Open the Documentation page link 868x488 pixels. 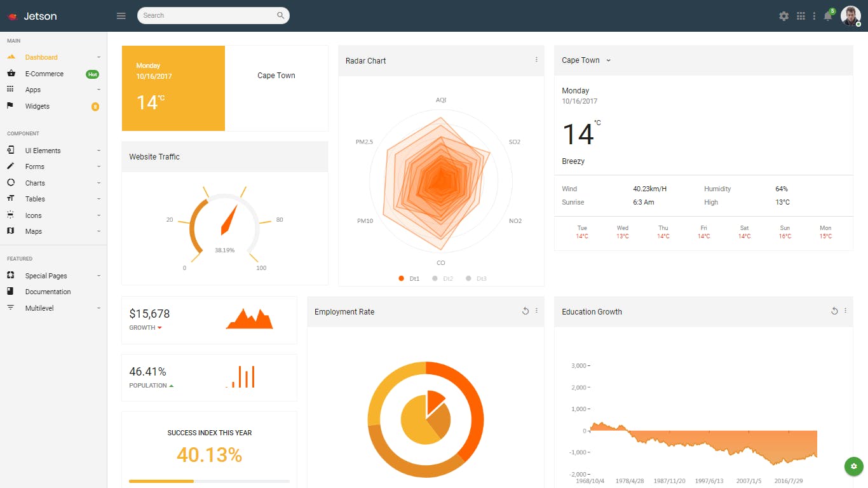point(47,292)
